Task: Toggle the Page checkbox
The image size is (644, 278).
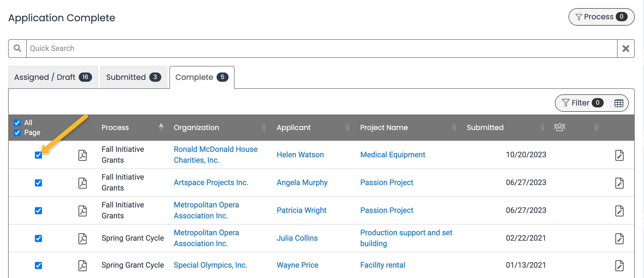Action: pyautogui.click(x=17, y=133)
